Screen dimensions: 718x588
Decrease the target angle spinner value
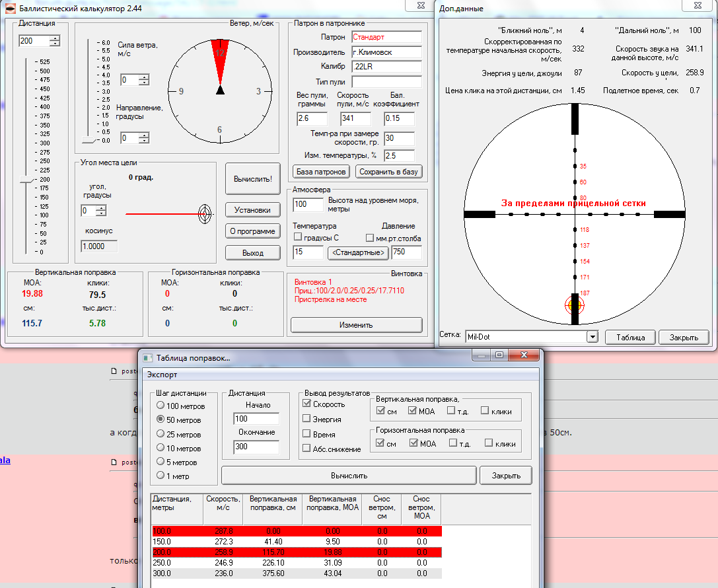pyautogui.click(x=101, y=213)
